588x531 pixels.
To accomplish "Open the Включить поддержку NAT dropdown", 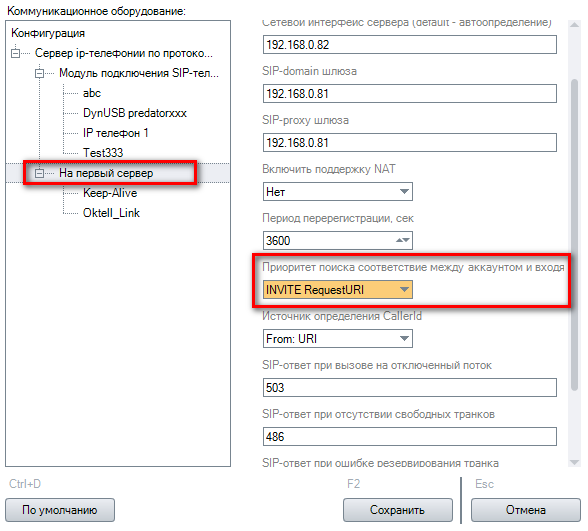I will [x=338, y=192].
